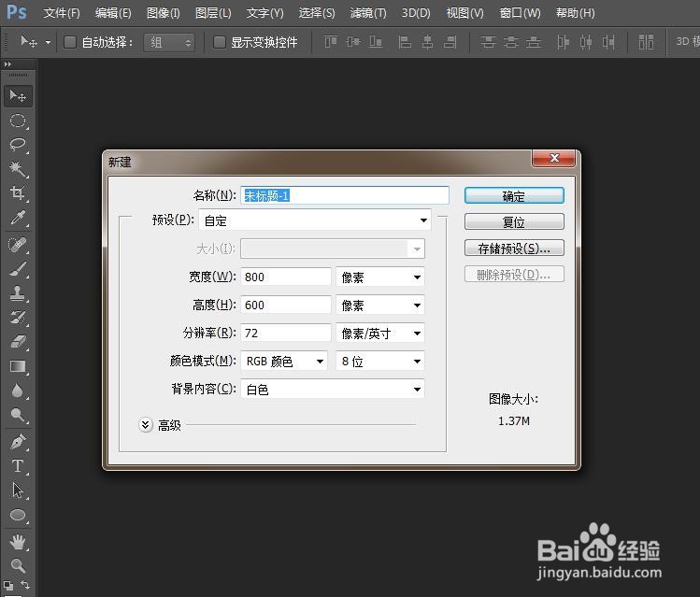This screenshot has height=597, width=700.
Task: Click the Photoshop Ps logo
Action: [x=17, y=12]
